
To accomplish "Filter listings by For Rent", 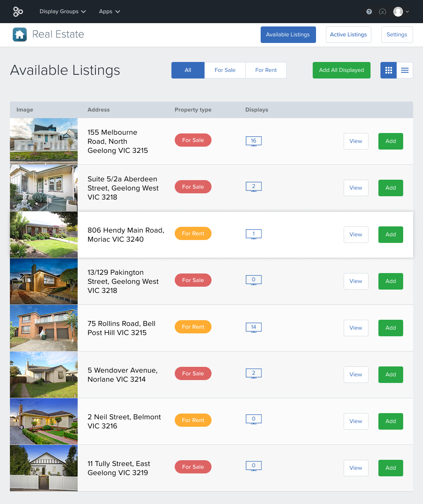I will coord(266,70).
